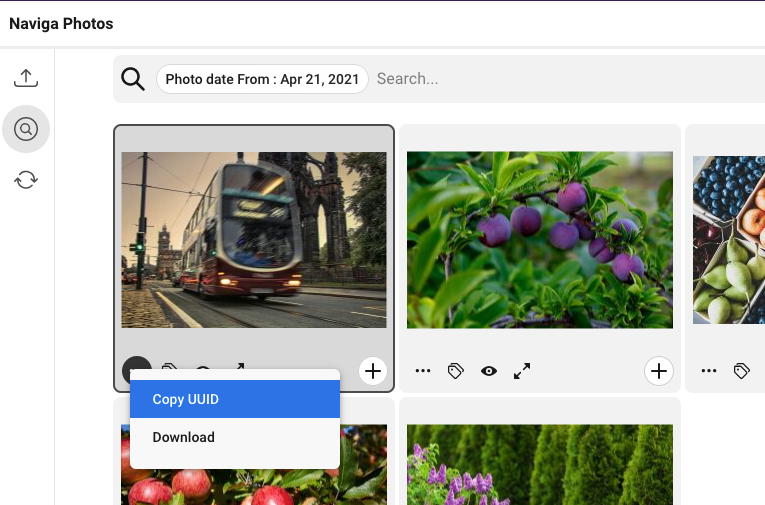Select the purple plums photo thumbnail

click(x=540, y=240)
